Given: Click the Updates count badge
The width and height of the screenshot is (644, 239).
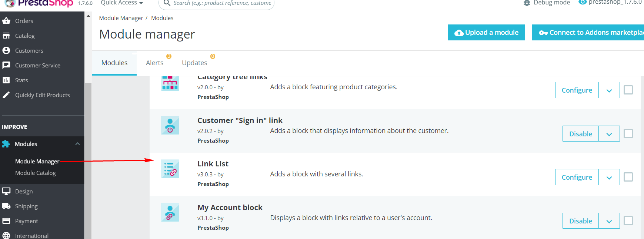Looking at the screenshot, I should tap(213, 56).
